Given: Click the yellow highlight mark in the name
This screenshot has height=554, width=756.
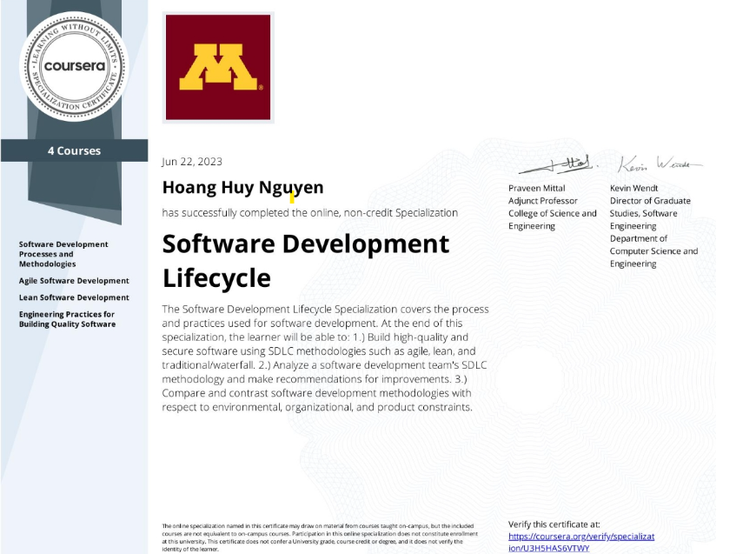Looking at the screenshot, I should [292, 197].
